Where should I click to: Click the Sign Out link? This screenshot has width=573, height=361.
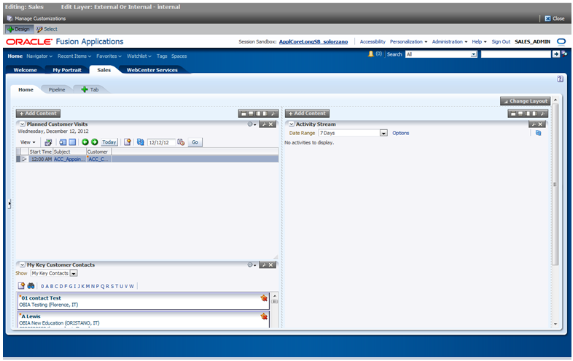(x=501, y=42)
